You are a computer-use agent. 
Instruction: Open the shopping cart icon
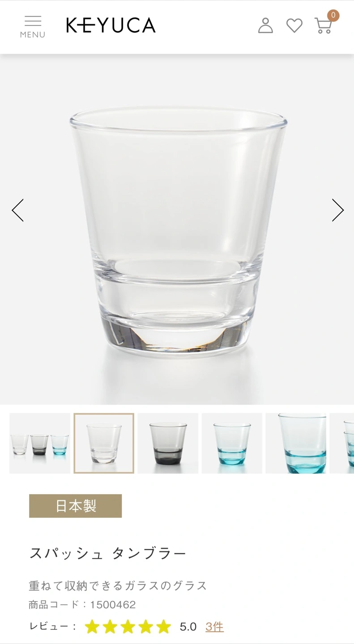(x=323, y=26)
